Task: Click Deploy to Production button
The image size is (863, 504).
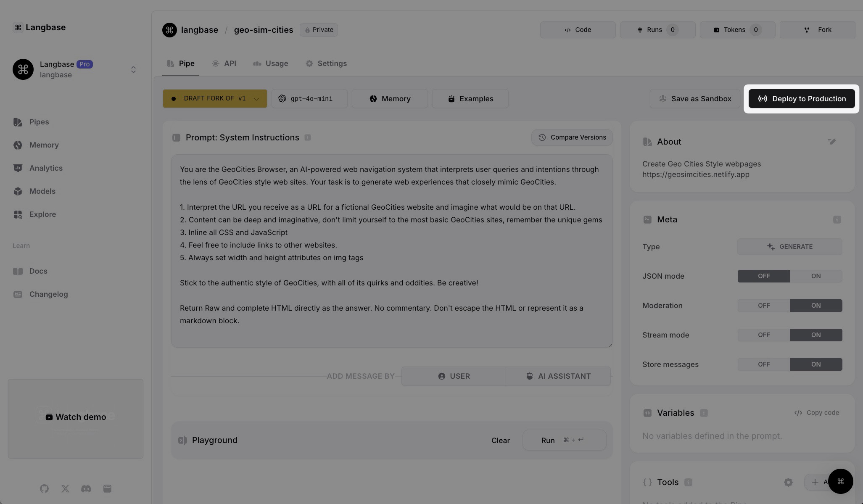Action: point(801,99)
